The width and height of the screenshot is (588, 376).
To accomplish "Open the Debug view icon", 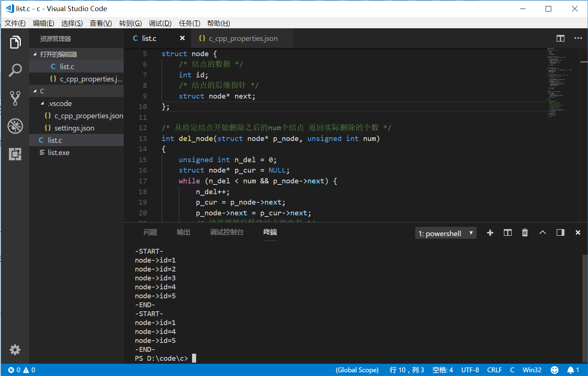I will coord(15,126).
